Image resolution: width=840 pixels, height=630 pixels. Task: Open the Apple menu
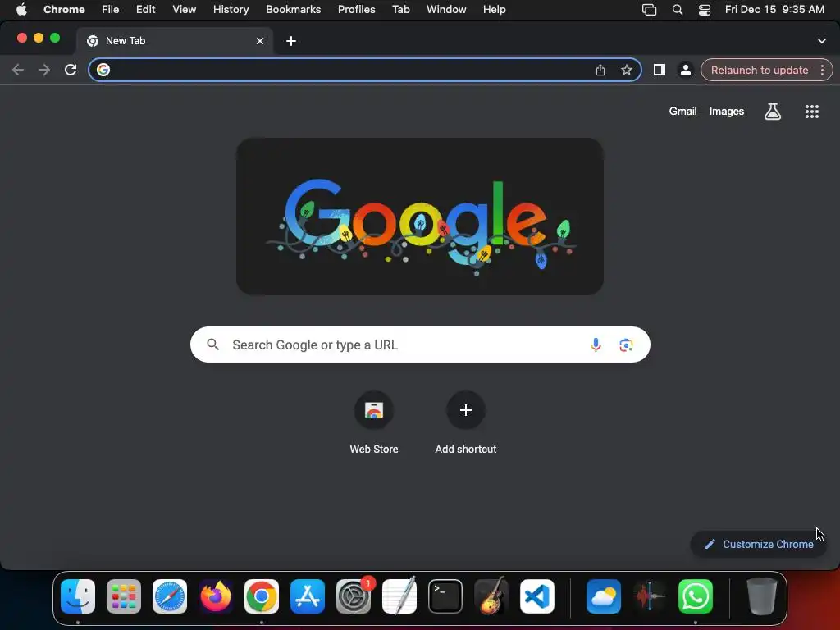tap(21, 10)
